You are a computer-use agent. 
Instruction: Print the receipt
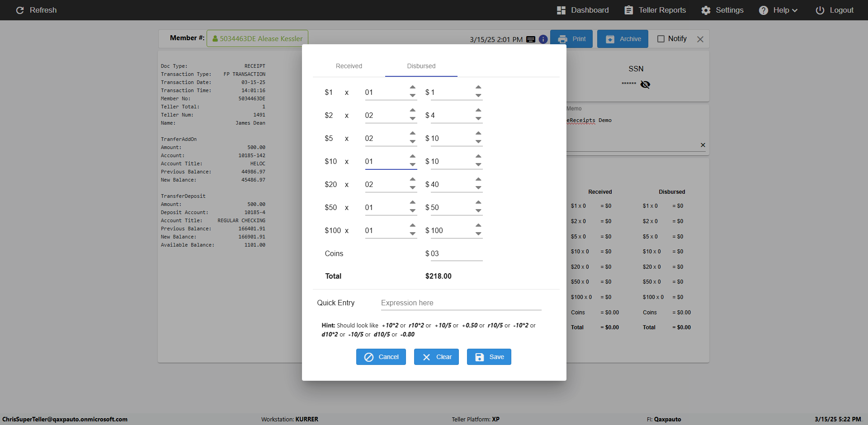click(x=572, y=39)
